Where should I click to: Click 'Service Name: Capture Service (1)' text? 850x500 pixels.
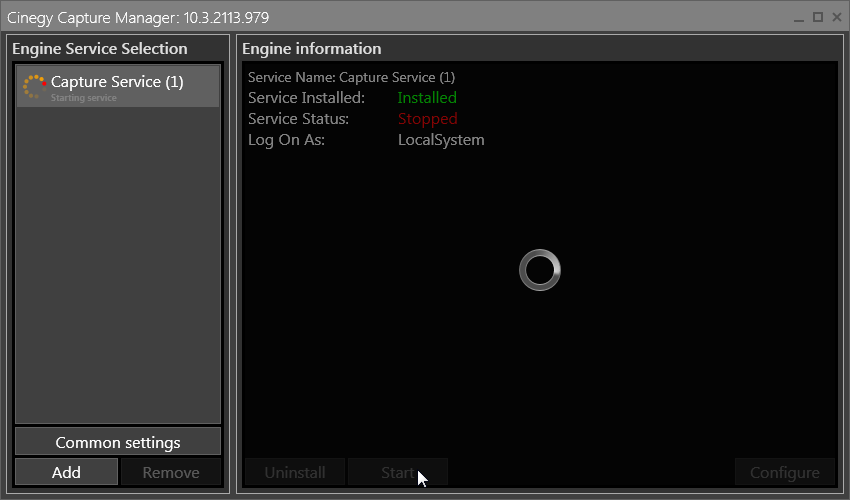[351, 78]
